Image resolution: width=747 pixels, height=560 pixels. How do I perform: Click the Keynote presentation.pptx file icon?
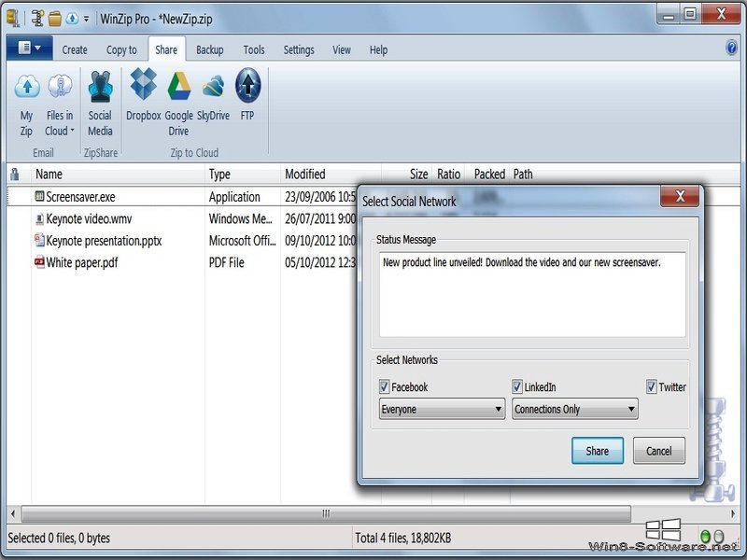pyautogui.click(x=39, y=240)
